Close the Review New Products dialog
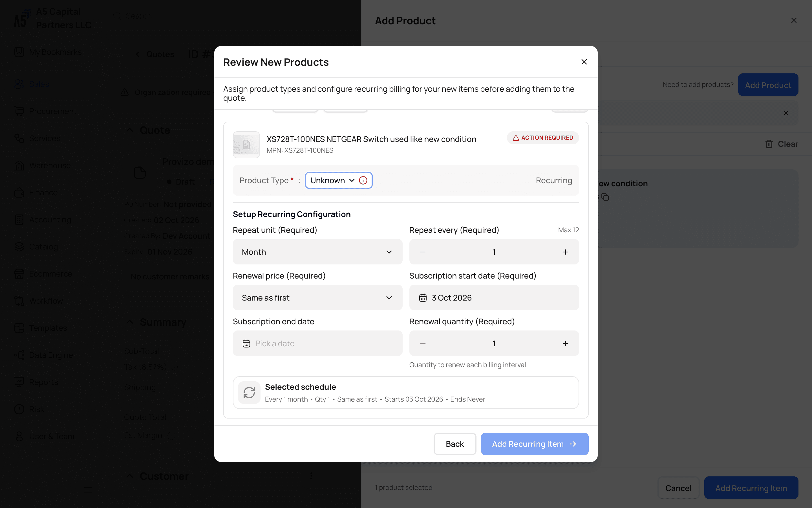Viewport: 812px width, 508px height. click(584, 62)
